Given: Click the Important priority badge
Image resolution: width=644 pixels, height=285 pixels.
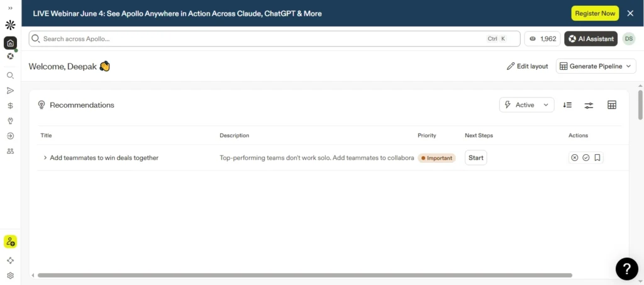Looking at the screenshot, I should (436, 158).
